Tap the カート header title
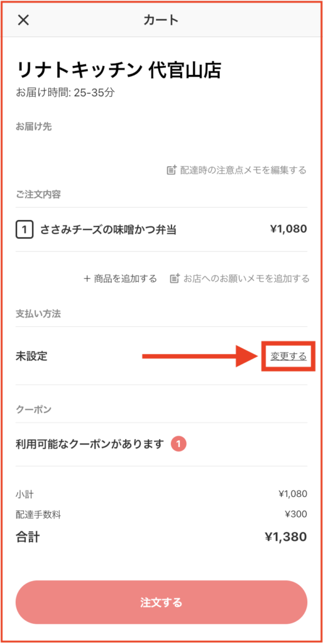Viewport: 323px width, 644px height. 161,19
